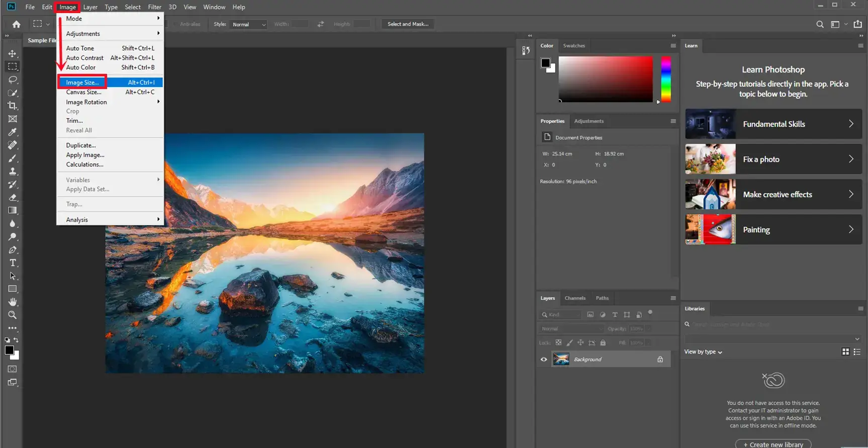Hide the Background layer eye icon
The width and height of the screenshot is (868, 448).
pos(543,360)
